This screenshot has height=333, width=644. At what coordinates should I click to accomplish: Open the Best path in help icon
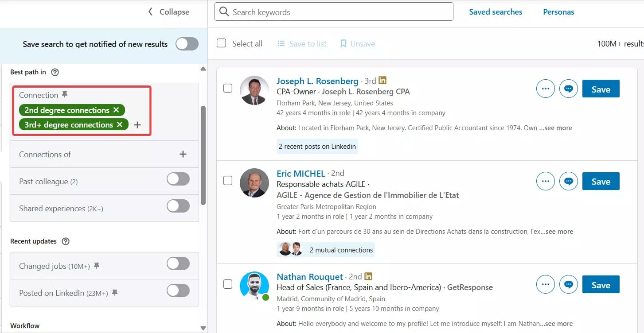54,72
